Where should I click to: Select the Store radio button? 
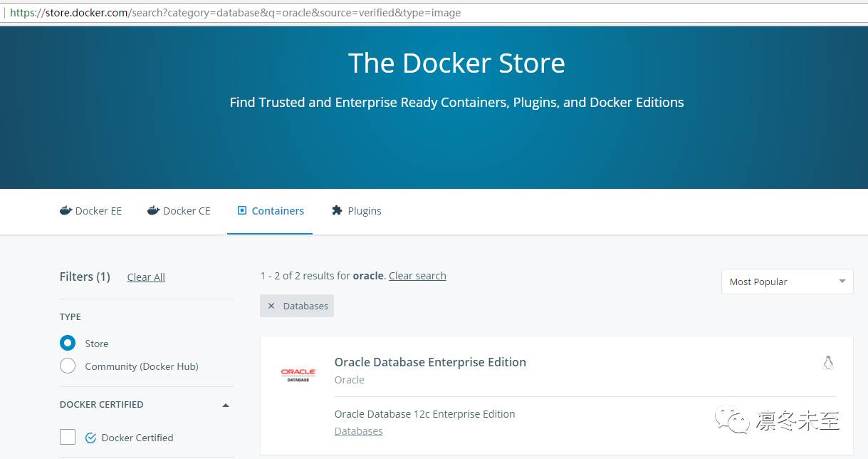tap(68, 343)
